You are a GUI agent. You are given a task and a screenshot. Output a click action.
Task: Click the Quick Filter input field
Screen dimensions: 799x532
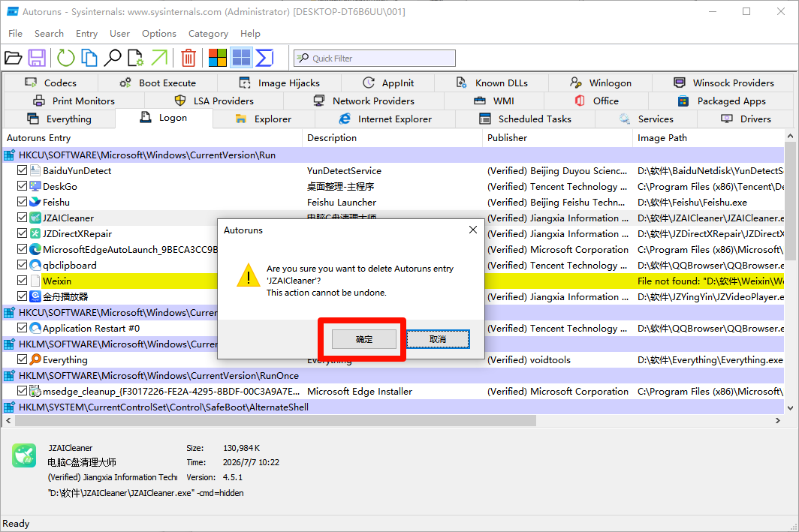(x=375, y=58)
